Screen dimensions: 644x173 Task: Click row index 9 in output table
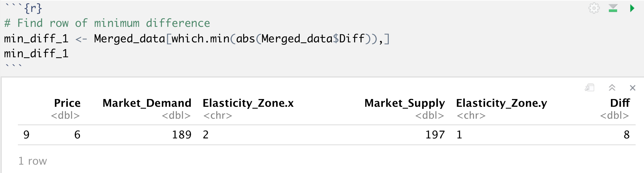tap(26, 135)
